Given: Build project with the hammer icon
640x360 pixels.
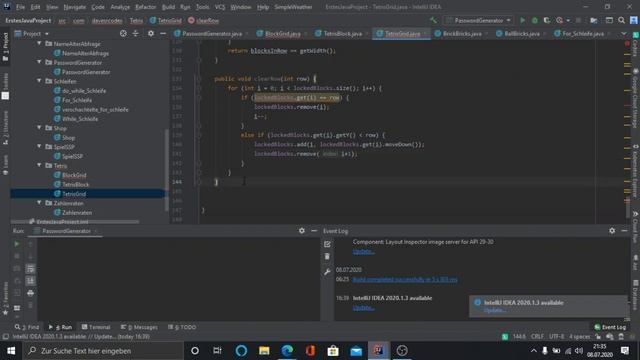Looking at the screenshot, I should (x=433, y=20).
